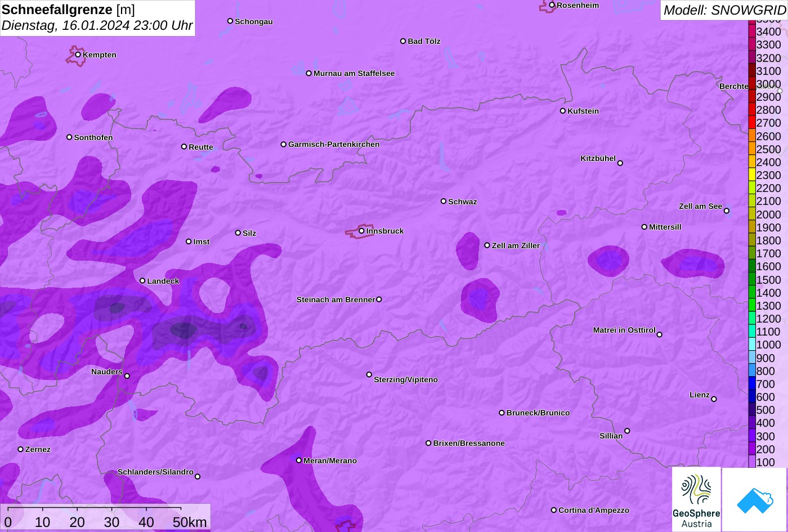This screenshot has height=532, width=788.
Task: Click the blue mountain cloud logo
Action: 755,499
